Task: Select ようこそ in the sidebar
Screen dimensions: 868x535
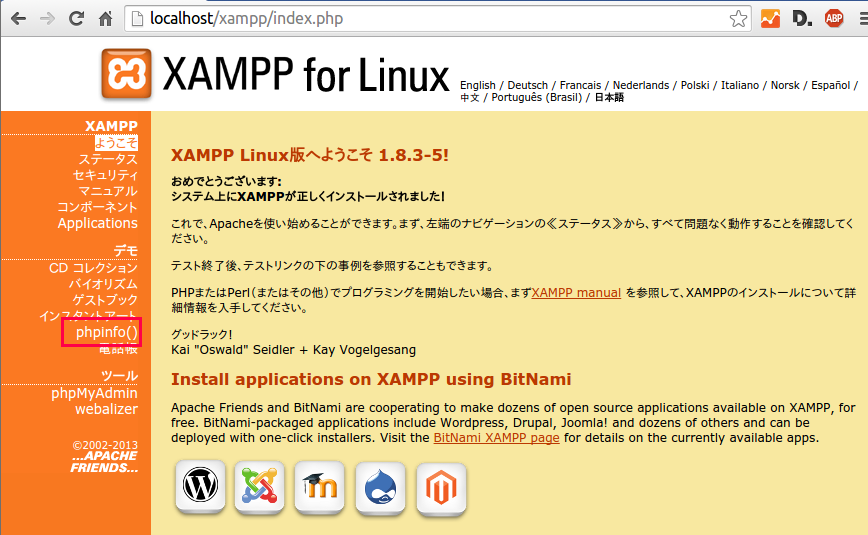Action: [116, 143]
